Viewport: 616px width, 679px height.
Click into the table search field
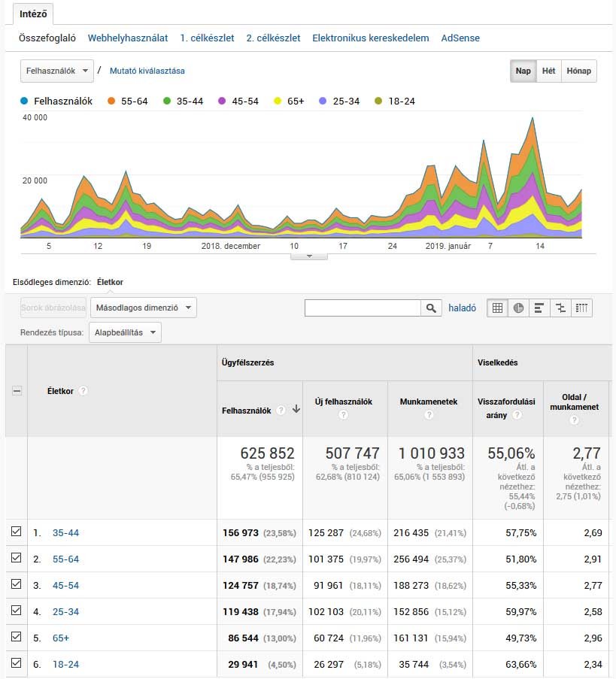362,308
